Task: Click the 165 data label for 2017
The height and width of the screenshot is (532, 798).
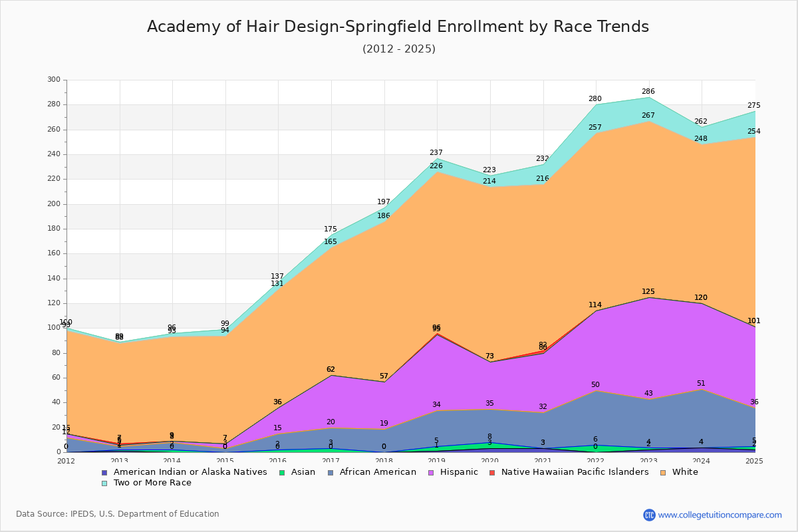Action: pyautogui.click(x=331, y=242)
